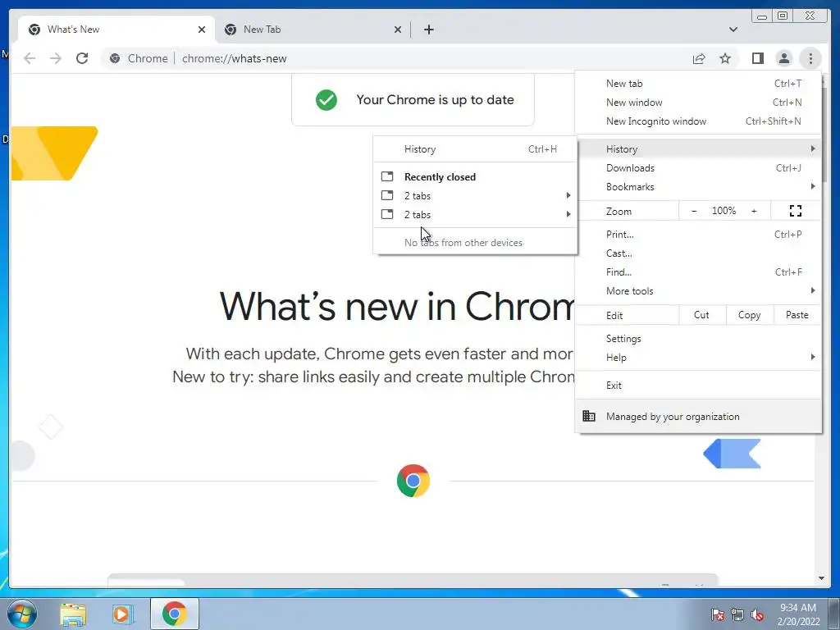The image size is (840, 630).
Task: Click the Chrome logo on the page
Action: pos(413,481)
